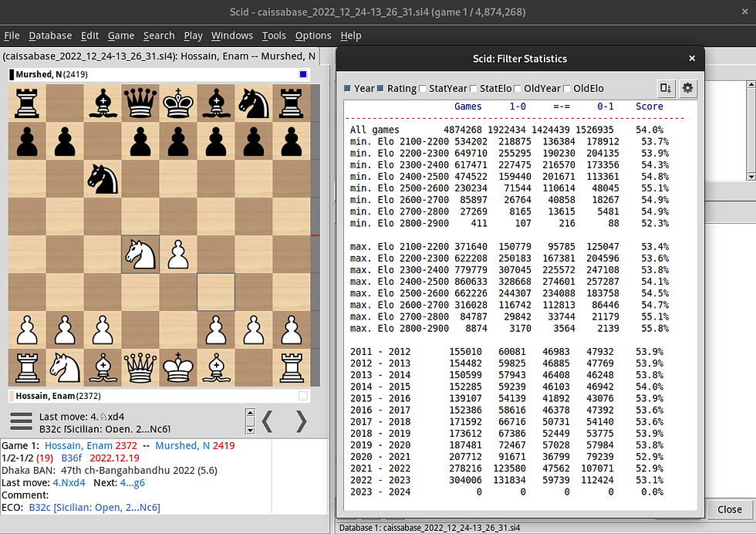Select the white knight on b1
Screen dimensions: 756x534
click(x=65, y=367)
